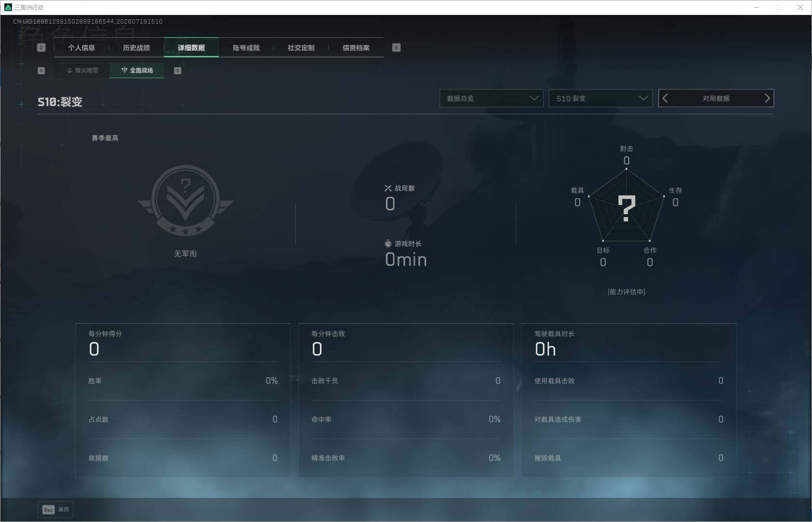Switch to the 历史战绩 tab
812x522 pixels.
pyautogui.click(x=137, y=48)
